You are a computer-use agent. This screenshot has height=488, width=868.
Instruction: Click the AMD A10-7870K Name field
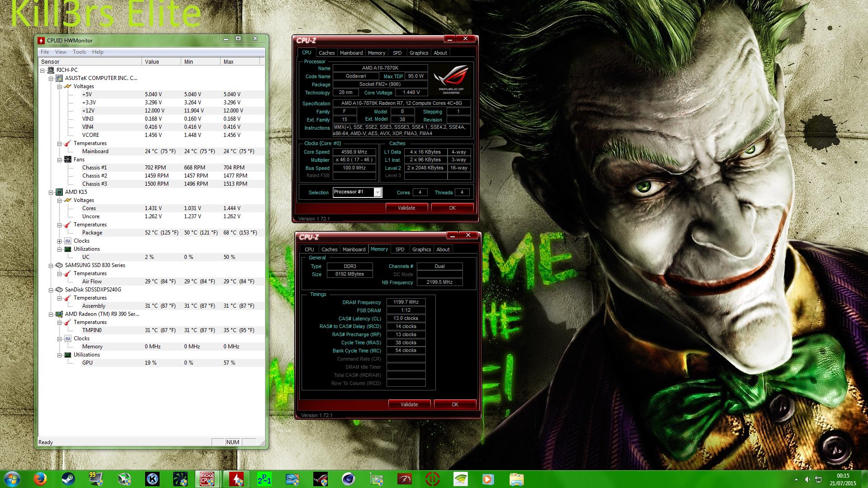pyautogui.click(x=380, y=68)
